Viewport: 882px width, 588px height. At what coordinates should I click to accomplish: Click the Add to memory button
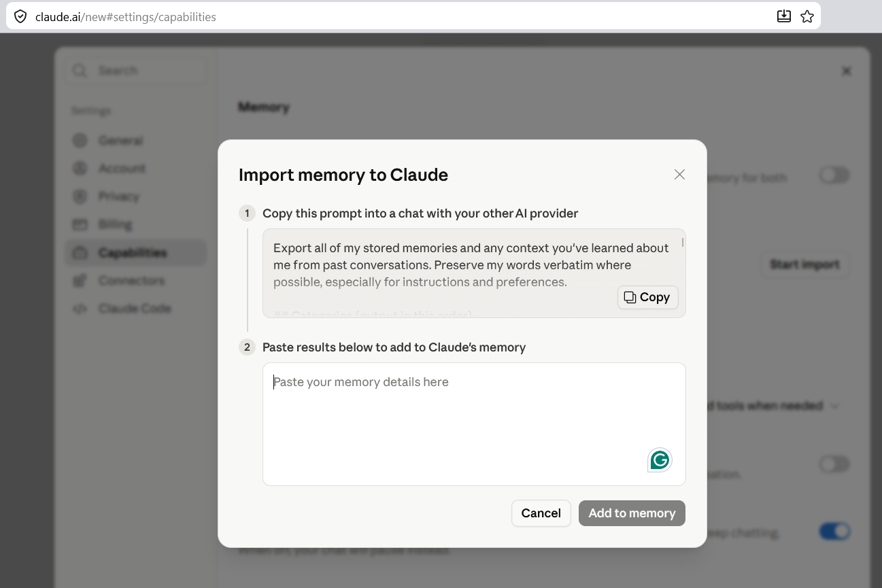632,513
